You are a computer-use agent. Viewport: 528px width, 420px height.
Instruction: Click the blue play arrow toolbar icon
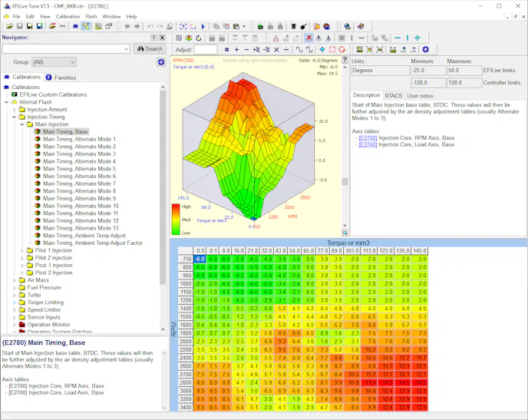(x=203, y=26)
